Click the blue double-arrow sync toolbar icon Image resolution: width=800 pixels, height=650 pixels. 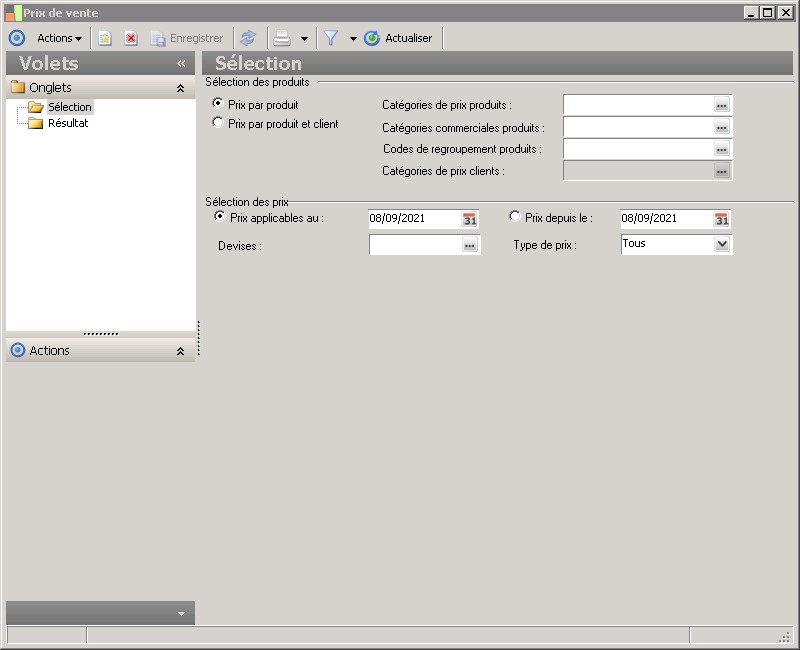coord(248,38)
